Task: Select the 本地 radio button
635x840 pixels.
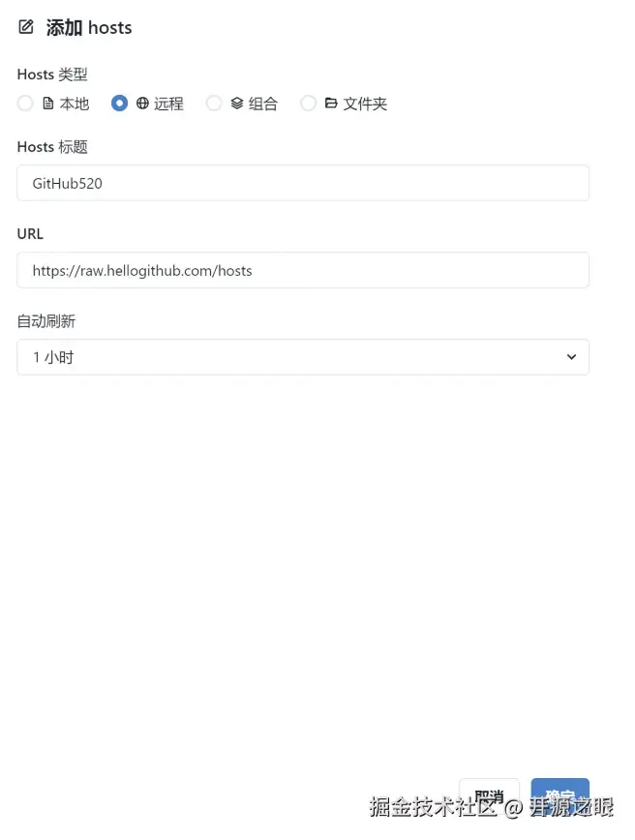Action: tap(25, 103)
